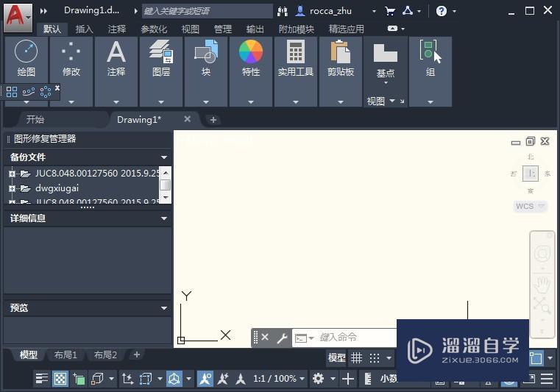Toggle 3D object snap in status bar

tap(97, 379)
